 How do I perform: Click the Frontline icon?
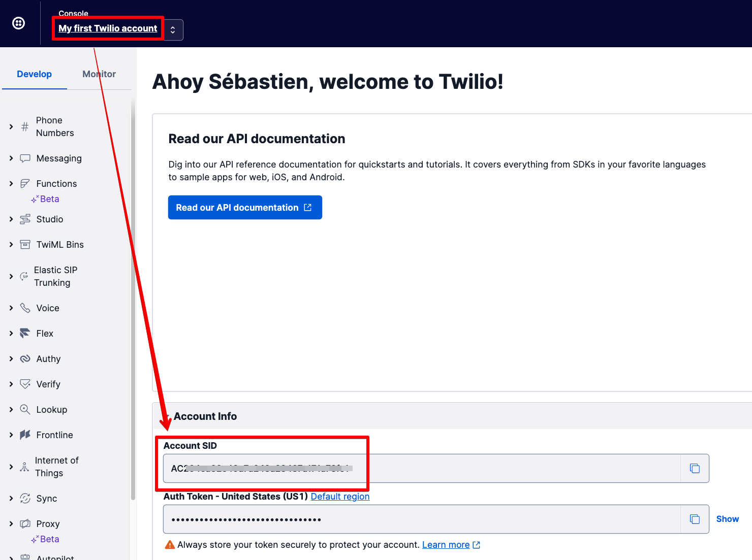coord(25,435)
